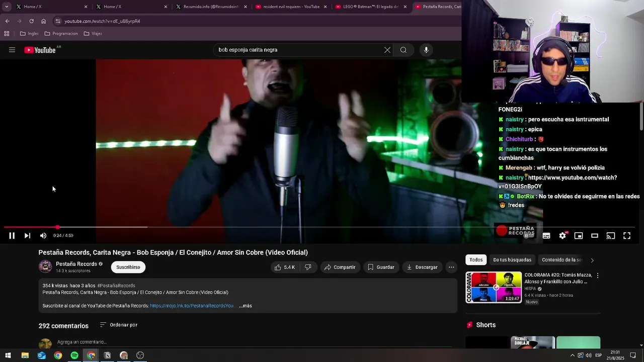Like the video (5.4 K)

pyautogui.click(x=284, y=267)
